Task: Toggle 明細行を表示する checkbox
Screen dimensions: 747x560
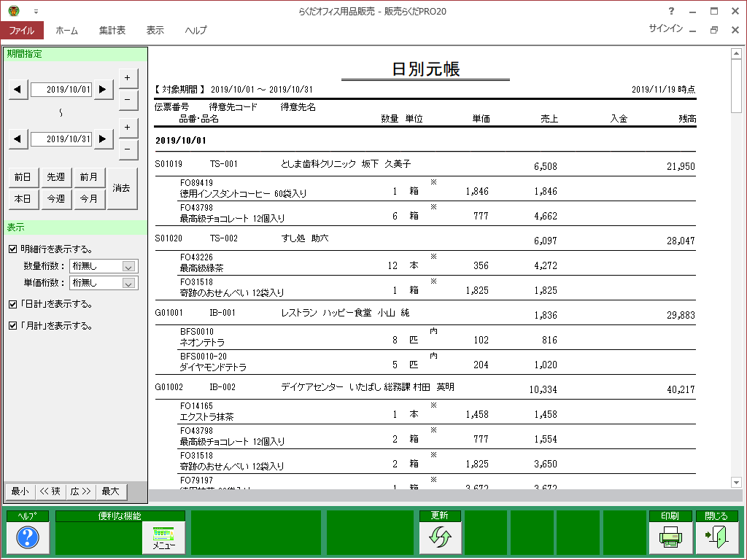Action: coord(13,249)
